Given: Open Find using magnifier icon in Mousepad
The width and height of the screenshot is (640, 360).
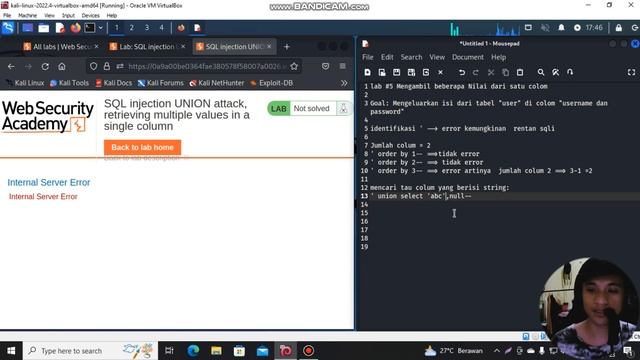Looking at the screenshot, I should 541,72.
